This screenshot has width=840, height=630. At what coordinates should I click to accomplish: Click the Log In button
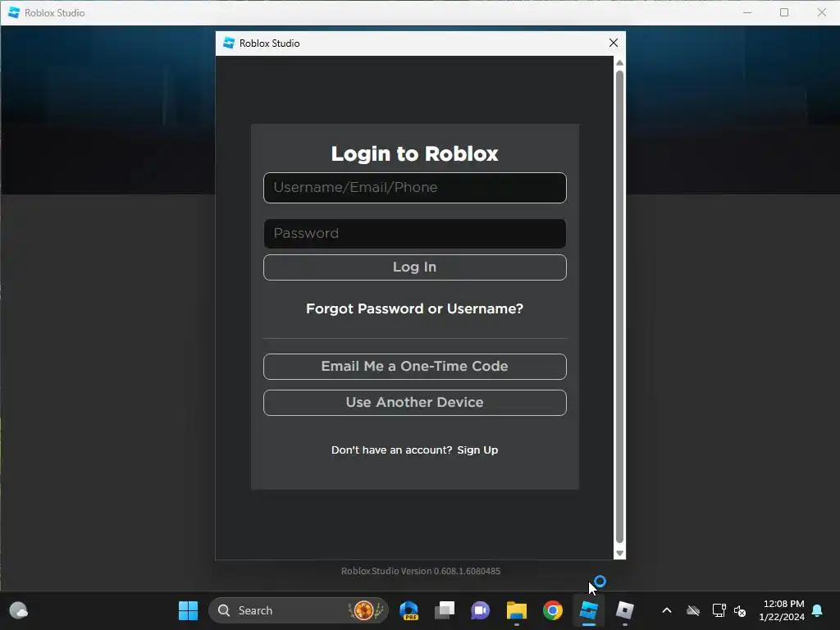pyautogui.click(x=414, y=267)
